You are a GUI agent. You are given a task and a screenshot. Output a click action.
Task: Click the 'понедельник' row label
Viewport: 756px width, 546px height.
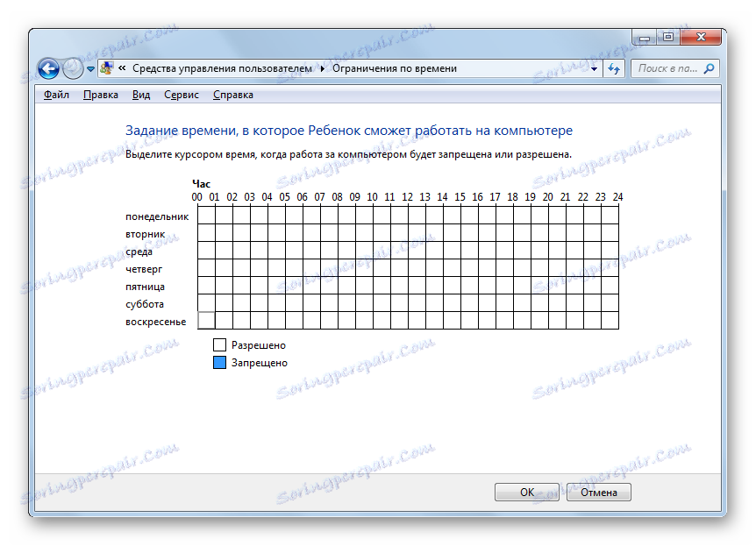point(157,216)
